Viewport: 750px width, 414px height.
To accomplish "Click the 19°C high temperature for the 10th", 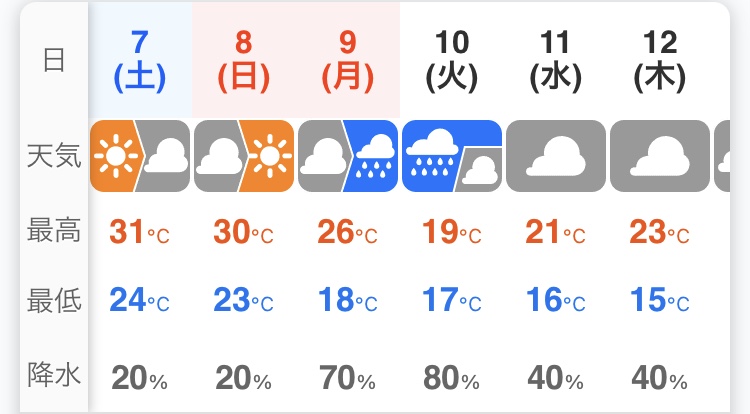I will point(452,232).
